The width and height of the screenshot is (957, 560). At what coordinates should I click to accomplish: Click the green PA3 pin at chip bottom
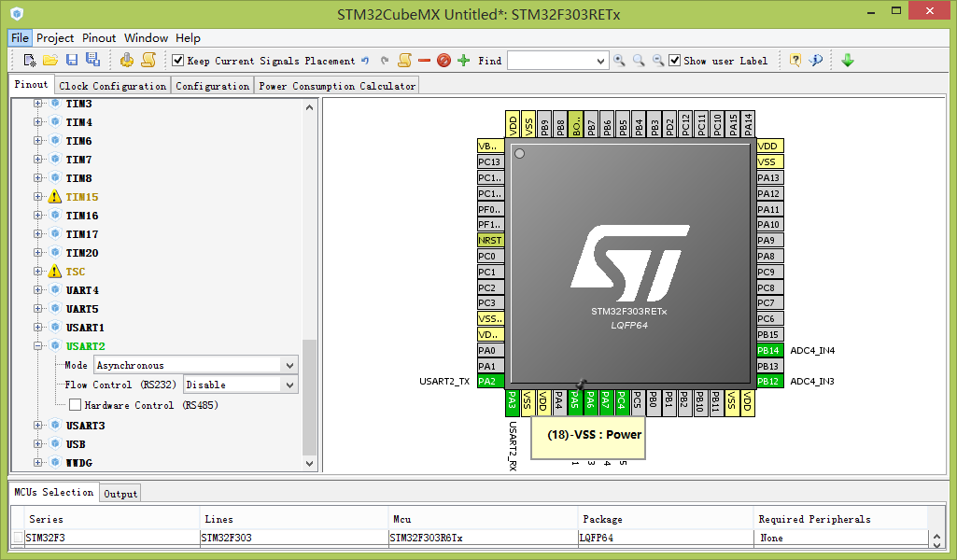tap(512, 402)
